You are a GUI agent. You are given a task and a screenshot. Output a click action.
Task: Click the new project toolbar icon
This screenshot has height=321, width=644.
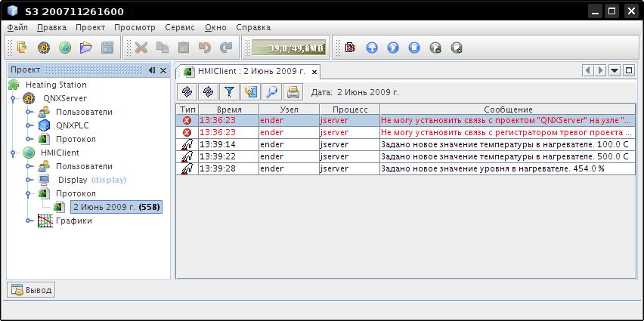22,48
